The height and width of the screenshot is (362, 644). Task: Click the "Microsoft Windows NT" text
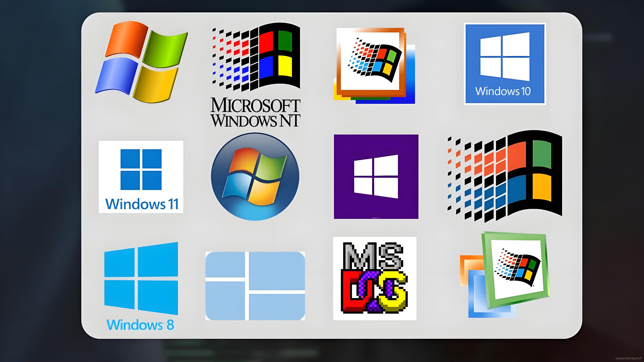255,112
